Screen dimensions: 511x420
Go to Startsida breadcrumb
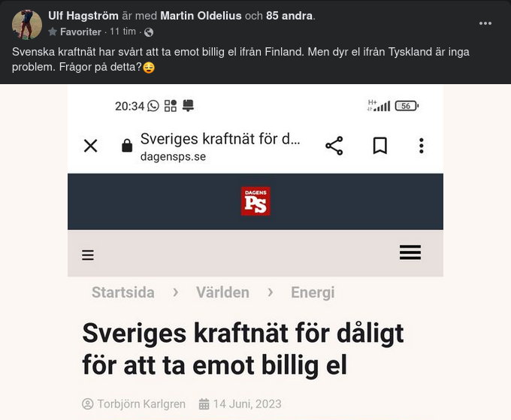[123, 292]
